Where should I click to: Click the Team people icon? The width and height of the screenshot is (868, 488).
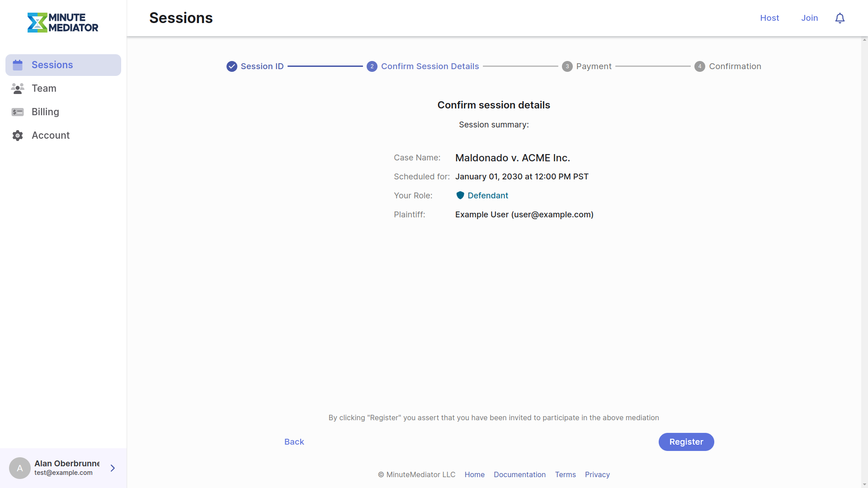[18, 88]
